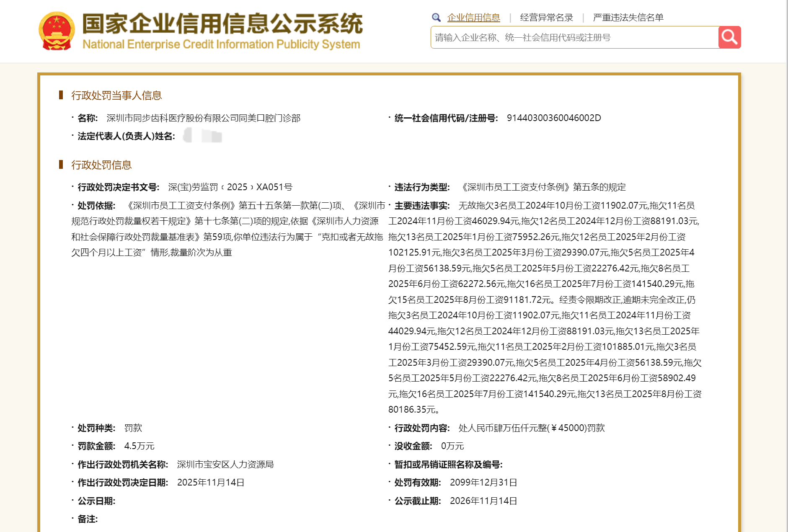
Task: Click the 主要违法事实 label
Action: (x=422, y=206)
